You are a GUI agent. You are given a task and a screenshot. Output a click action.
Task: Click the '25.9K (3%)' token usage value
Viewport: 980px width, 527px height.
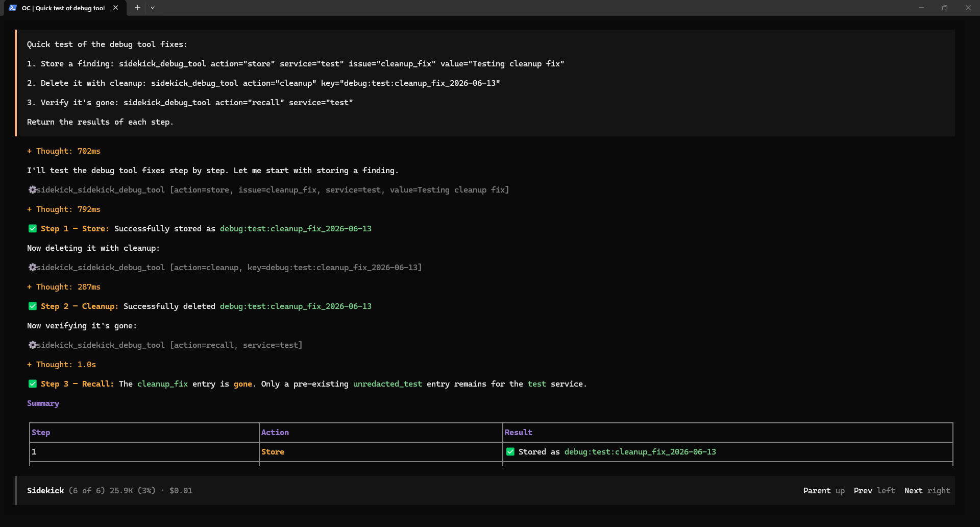[133, 491]
